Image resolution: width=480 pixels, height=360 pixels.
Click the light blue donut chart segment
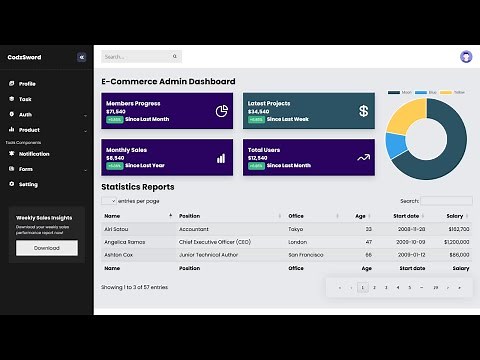[x=396, y=145]
